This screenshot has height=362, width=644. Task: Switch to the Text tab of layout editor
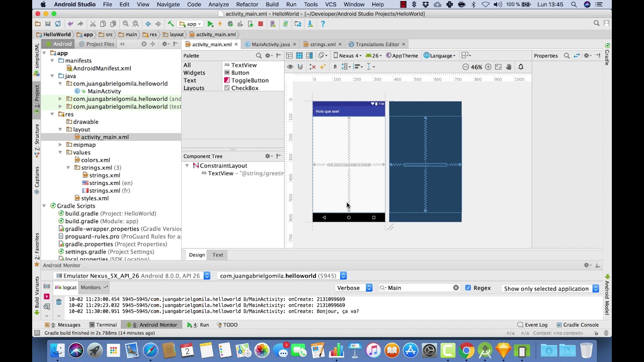[x=217, y=255]
